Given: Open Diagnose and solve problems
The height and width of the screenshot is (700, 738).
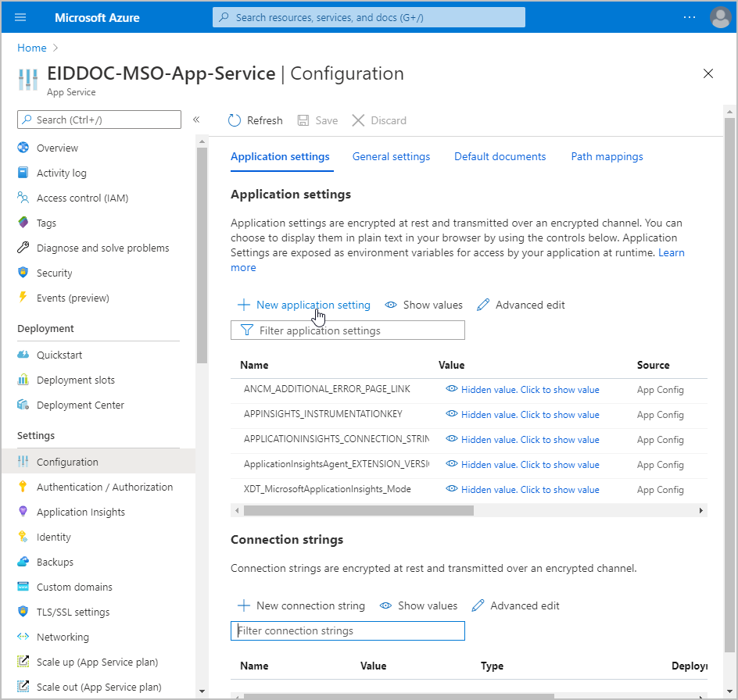Looking at the screenshot, I should click(102, 248).
